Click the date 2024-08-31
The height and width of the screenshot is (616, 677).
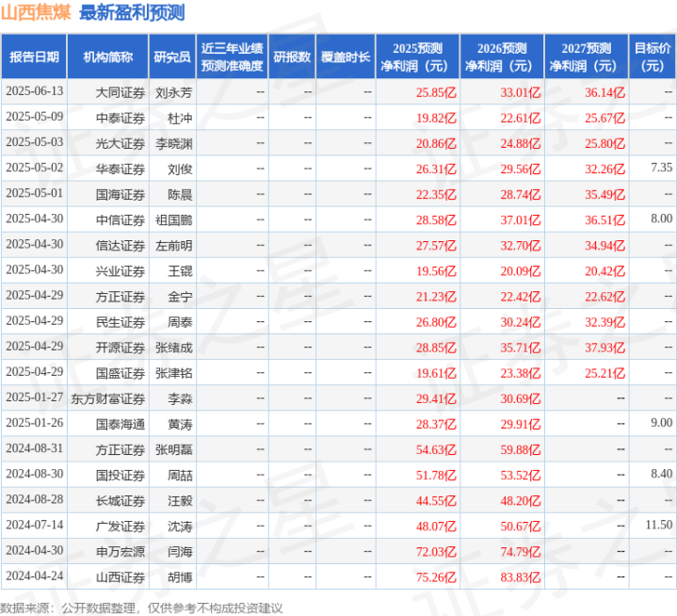pos(35,448)
